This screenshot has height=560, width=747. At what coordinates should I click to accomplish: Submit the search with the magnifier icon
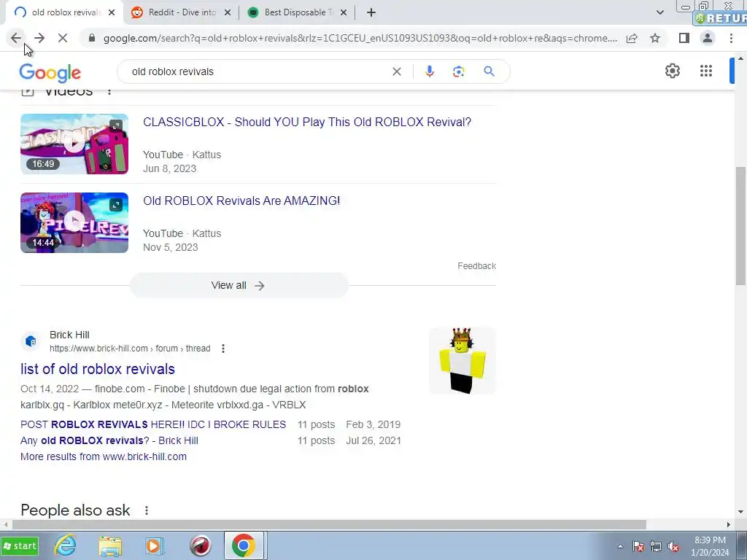click(489, 71)
